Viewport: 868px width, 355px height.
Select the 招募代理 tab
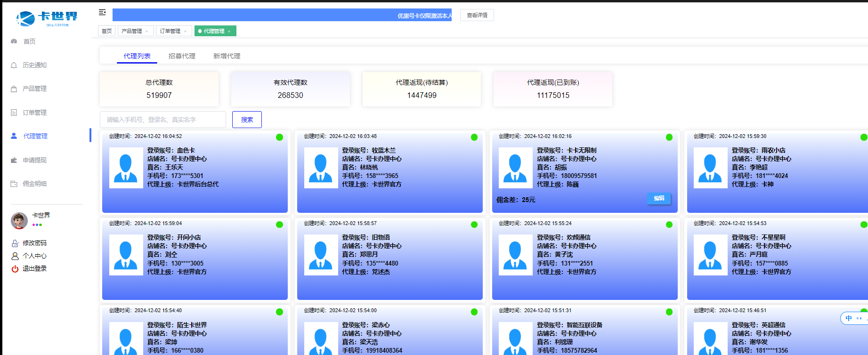(182, 56)
